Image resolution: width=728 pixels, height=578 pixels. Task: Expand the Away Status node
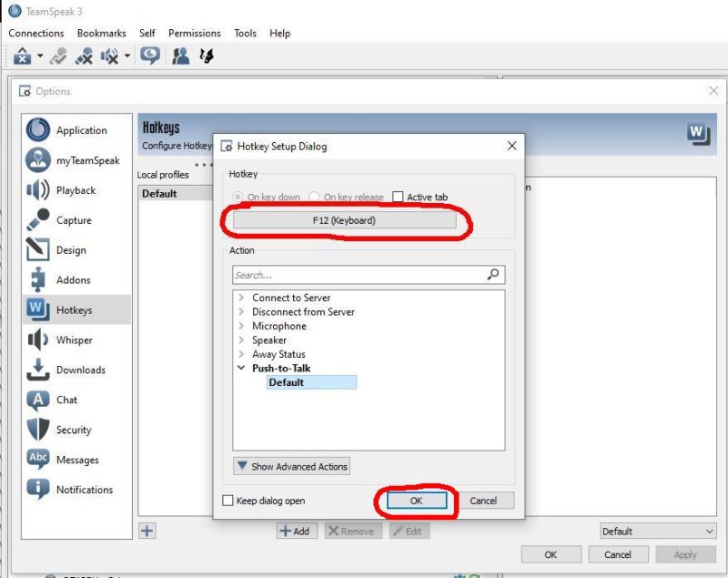pyautogui.click(x=241, y=354)
